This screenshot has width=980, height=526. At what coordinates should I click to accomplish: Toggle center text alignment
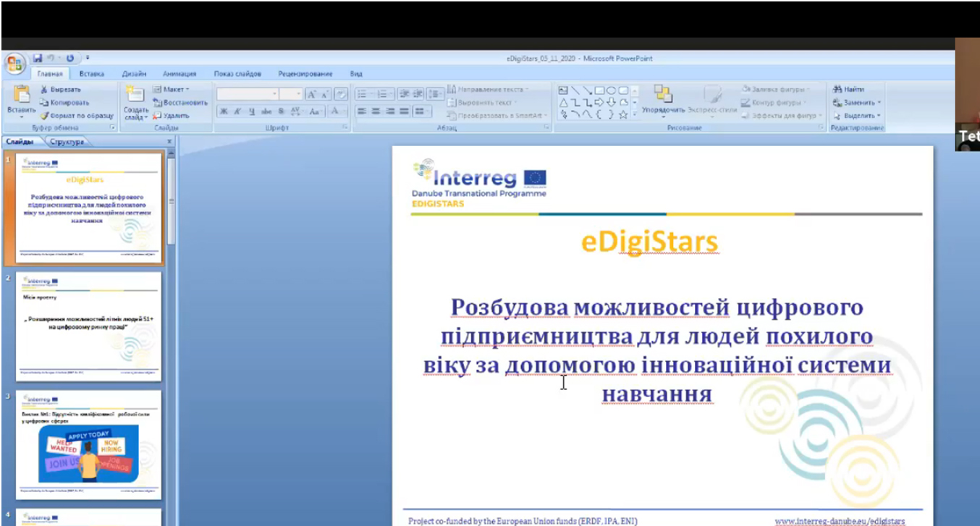(376, 111)
